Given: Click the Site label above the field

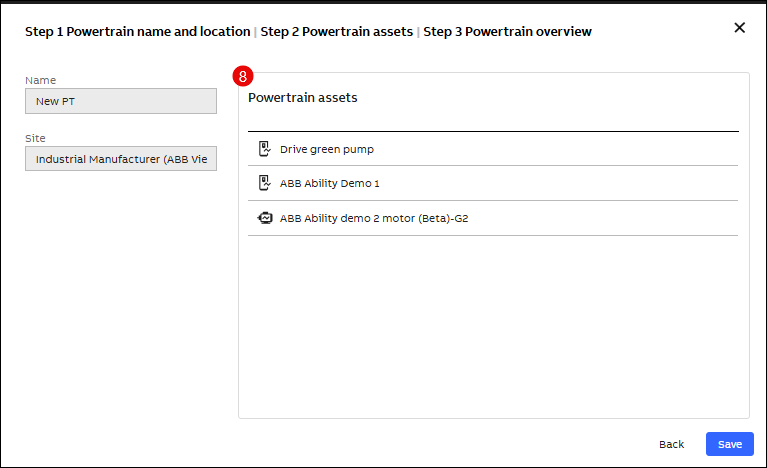Looking at the screenshot, I should pos(35,138).
